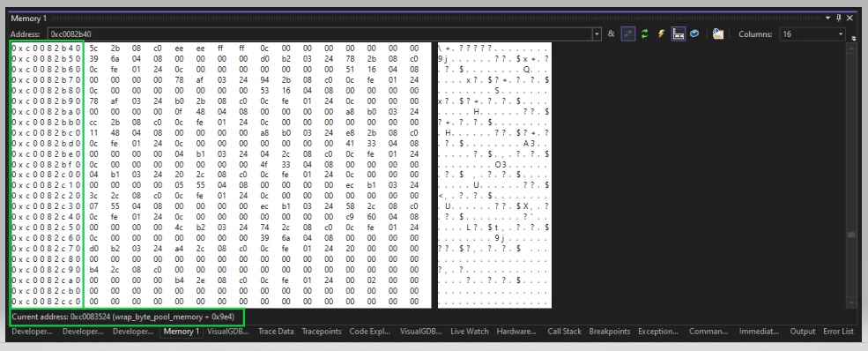Open the Memory 1 window position menu
The width and height of the screenshot is (868, 351).
(828, 19)
